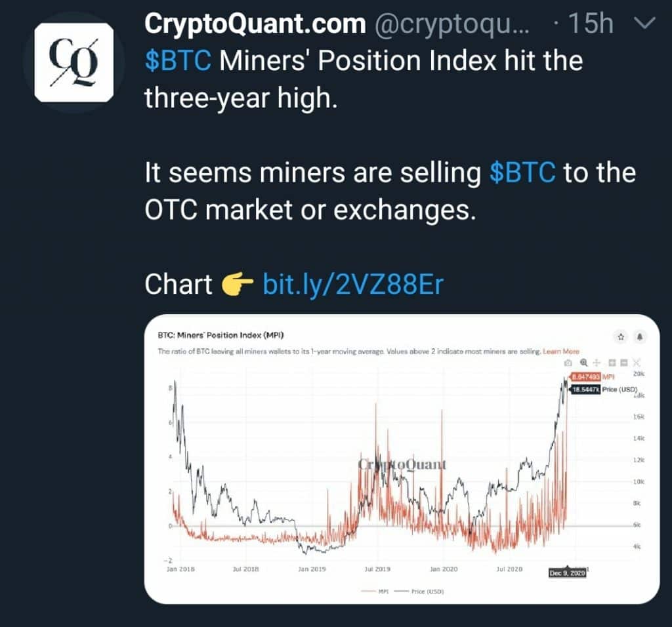Screen dimensions: 672x627
Task: Click the autoscale crossed arrows icon
Action: tap(637, 363)
